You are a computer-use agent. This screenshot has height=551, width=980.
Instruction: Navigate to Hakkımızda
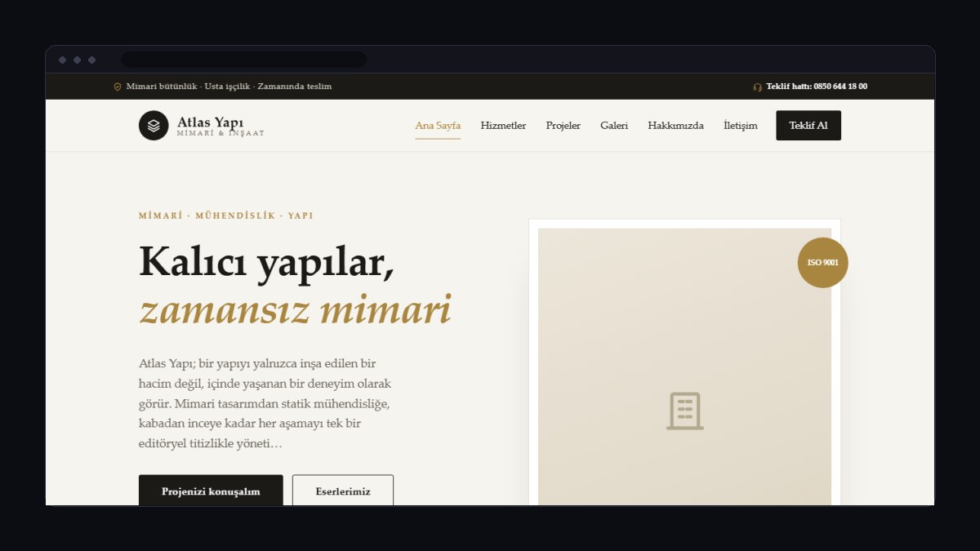pyautogui.click(x=675, y=126)
